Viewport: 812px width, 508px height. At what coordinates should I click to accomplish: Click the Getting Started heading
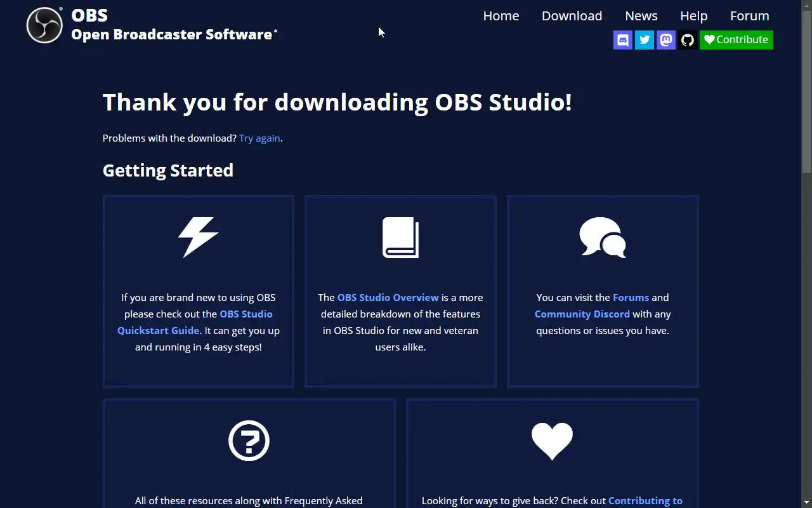click(x=168, y=170)
